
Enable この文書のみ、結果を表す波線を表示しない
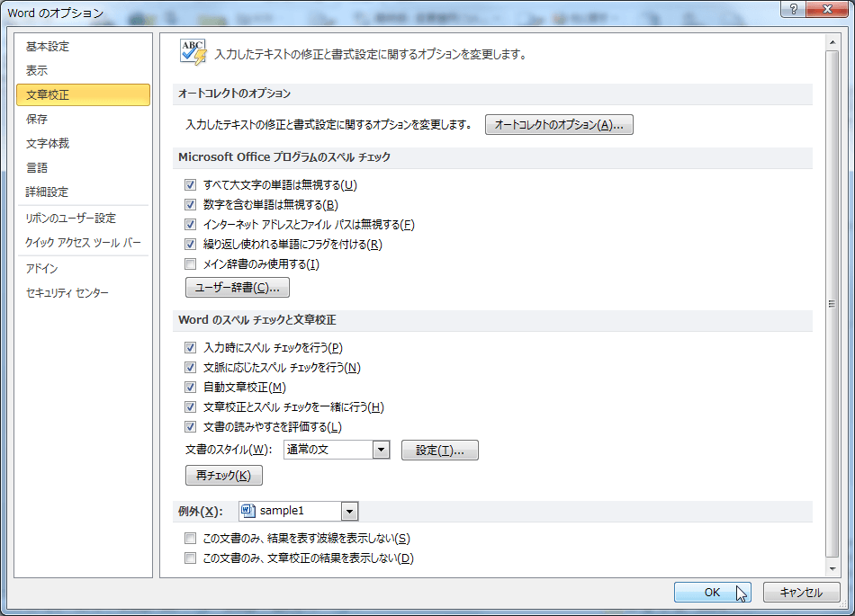pos(190,538)
